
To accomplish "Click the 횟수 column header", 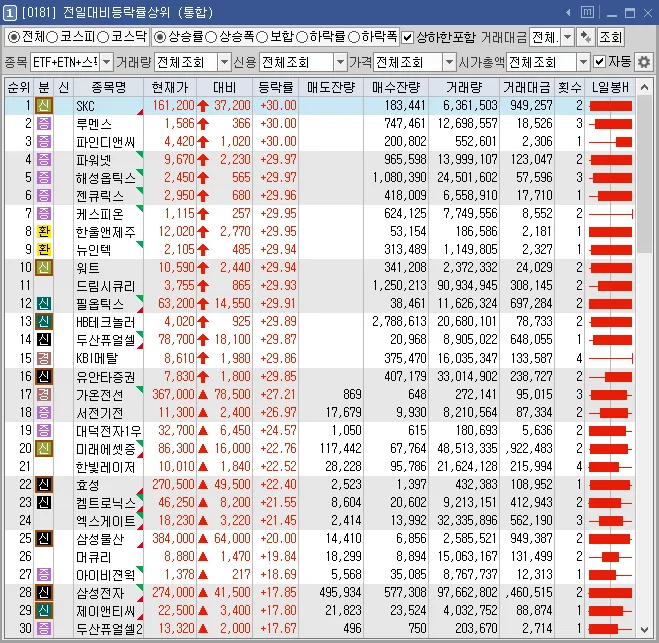I will pos(569,87).
